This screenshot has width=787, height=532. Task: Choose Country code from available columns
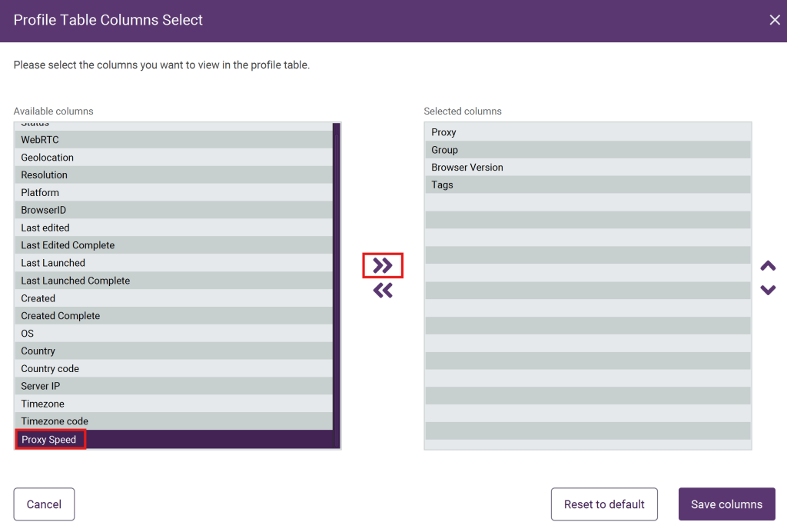pyautogui.click(x=50, y=369)
